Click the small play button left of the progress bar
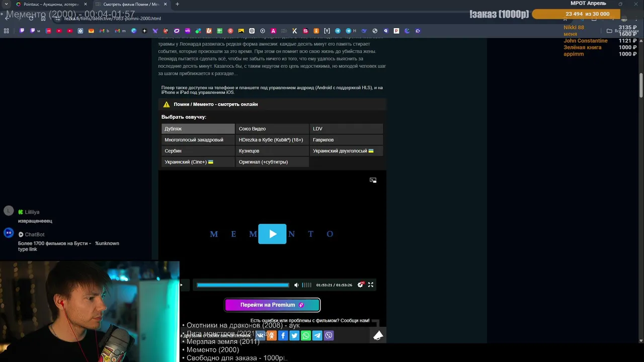This screenshot has height=362, width=644. (181, 285)
